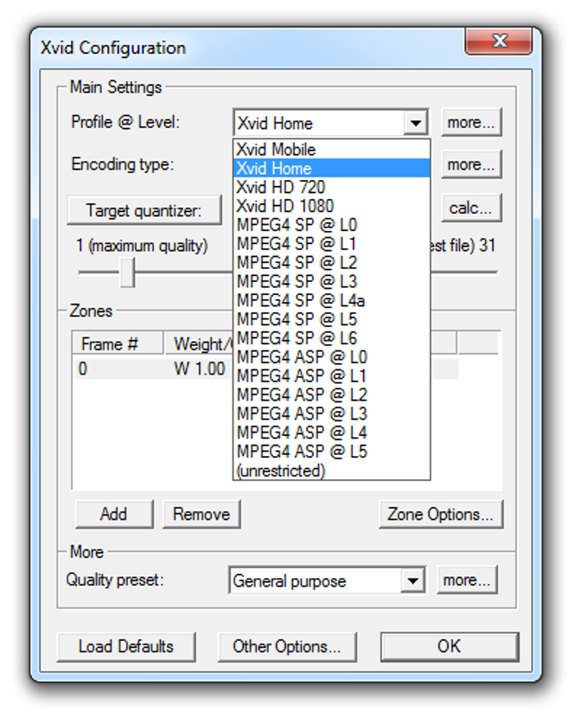Confirm settings with OK button
This screenshot has width=588, height=725.
point(450,646)
